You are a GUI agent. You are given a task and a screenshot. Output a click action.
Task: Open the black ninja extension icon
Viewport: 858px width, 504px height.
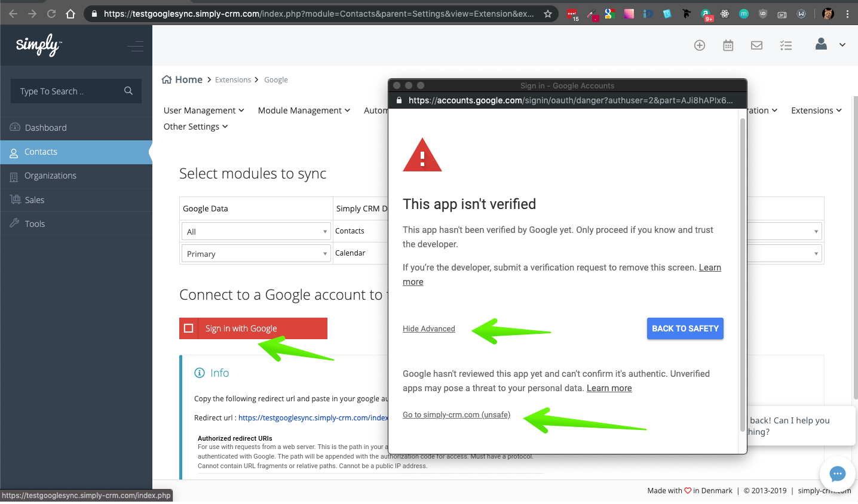coord(687,14)
